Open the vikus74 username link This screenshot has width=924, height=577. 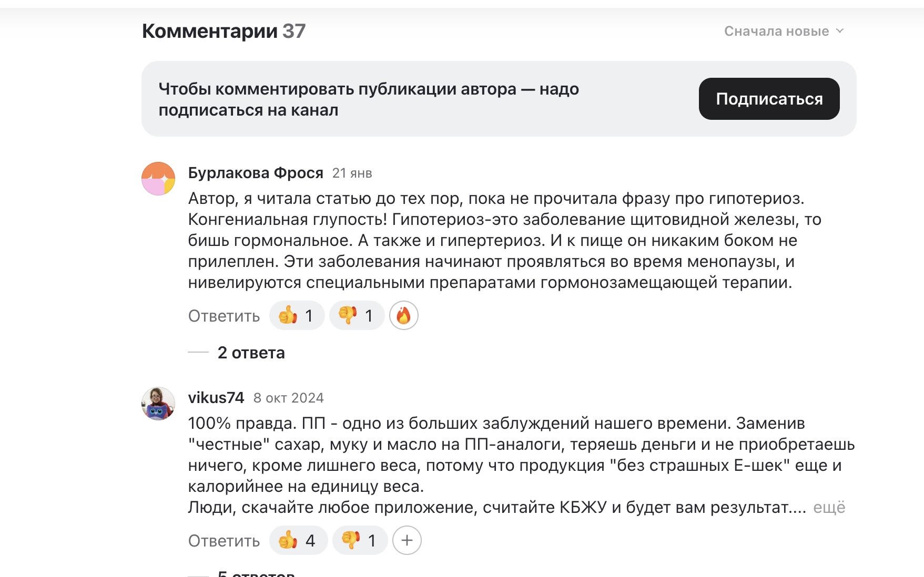point(216,398)
